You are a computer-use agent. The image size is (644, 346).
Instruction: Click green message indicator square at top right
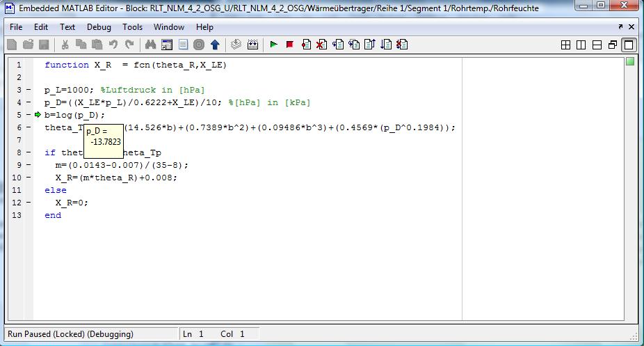tap(630, 62)
